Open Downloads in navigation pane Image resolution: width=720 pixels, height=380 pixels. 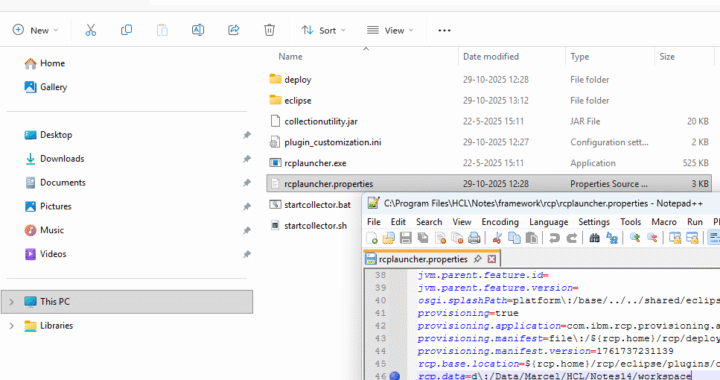coord(55,159)
